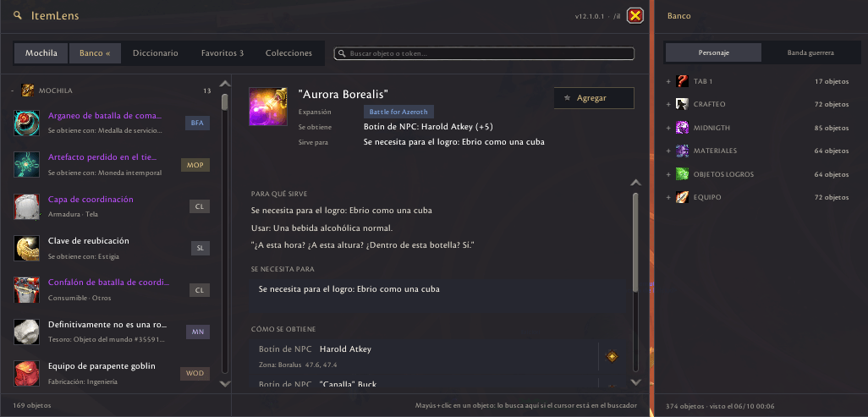Viewport: 868px width, 417px height.
Task: Select Artefacto perdido en el tie... row
Action: point(113,164)
